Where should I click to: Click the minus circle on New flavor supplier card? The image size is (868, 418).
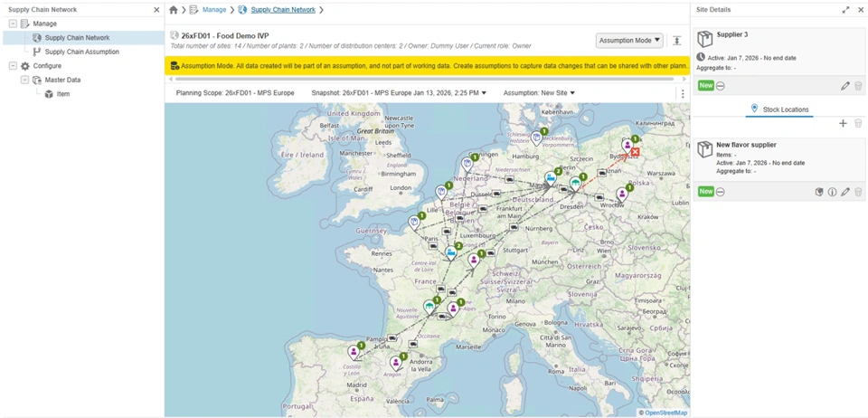click(721, 192)
